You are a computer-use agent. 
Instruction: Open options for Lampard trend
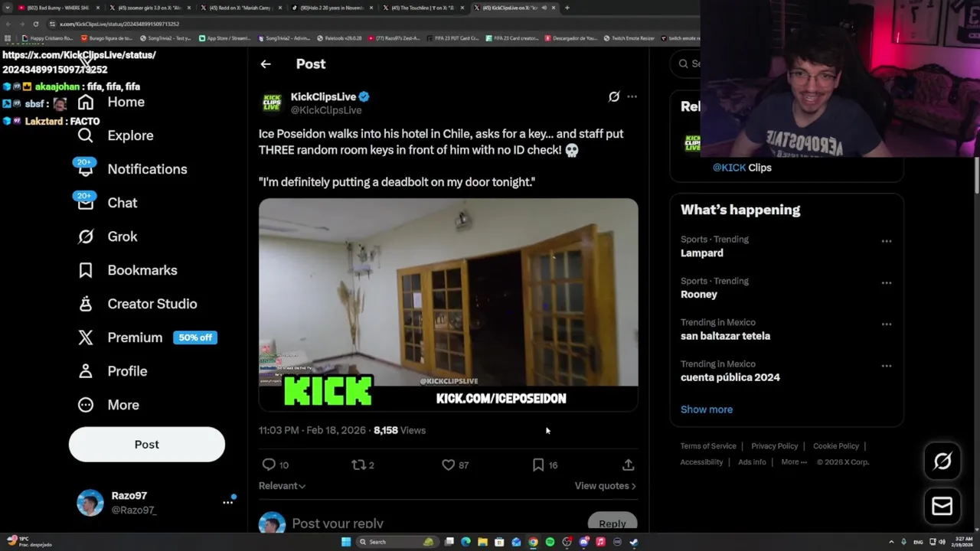pos(886,241)
